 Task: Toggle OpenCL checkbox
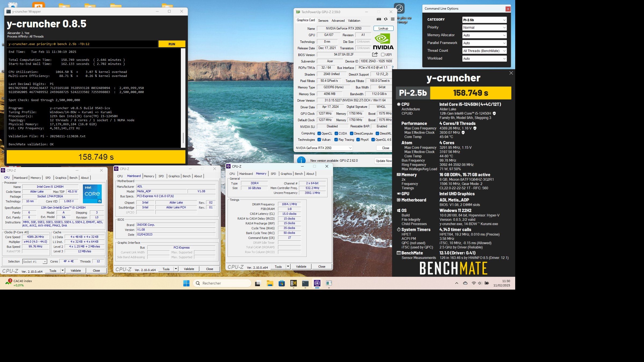click(319, 134)
